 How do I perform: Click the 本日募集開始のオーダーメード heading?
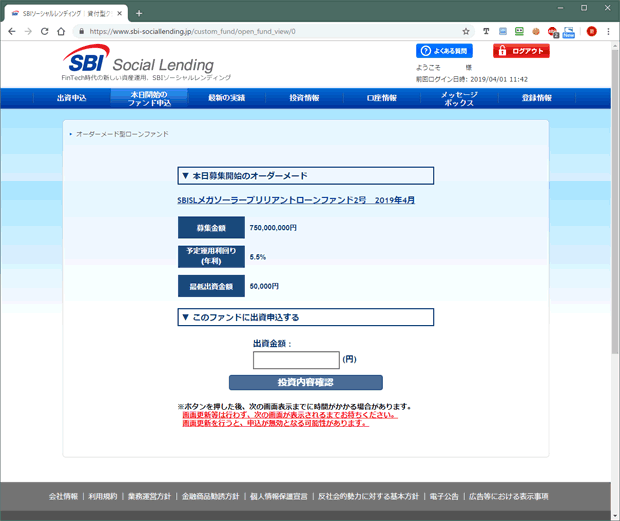[306, 176]
